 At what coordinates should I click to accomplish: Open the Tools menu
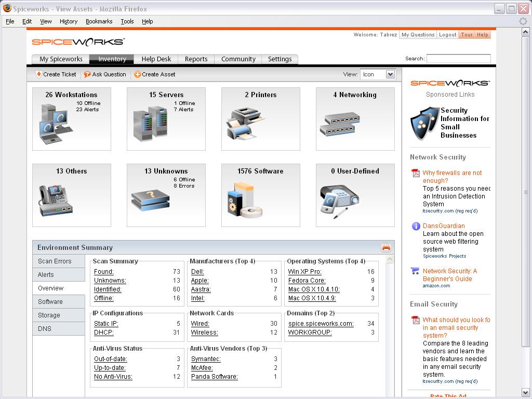[x=127, y=21]
